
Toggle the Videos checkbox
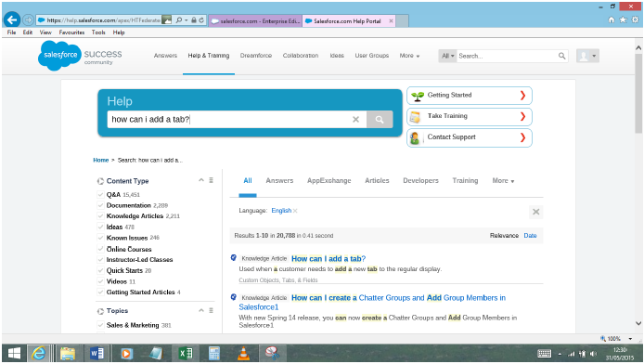pos(100,281)
